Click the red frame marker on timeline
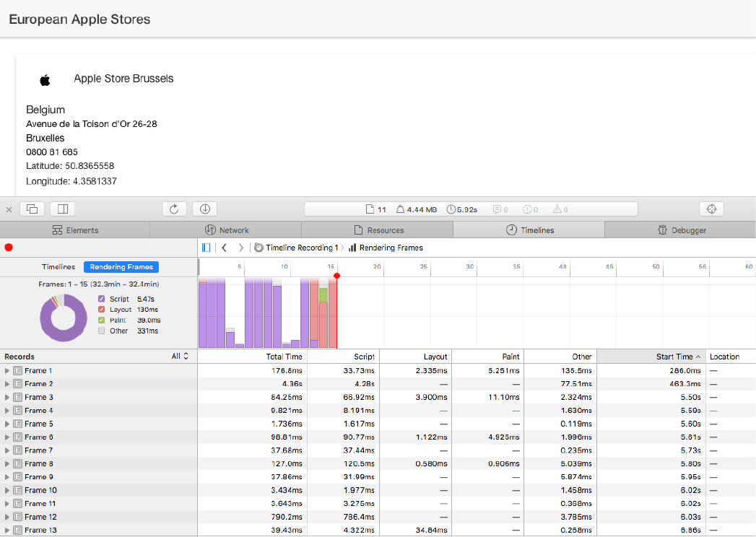Image resolution: width=756 pixels, height=537 pixels. pos(336,276)
